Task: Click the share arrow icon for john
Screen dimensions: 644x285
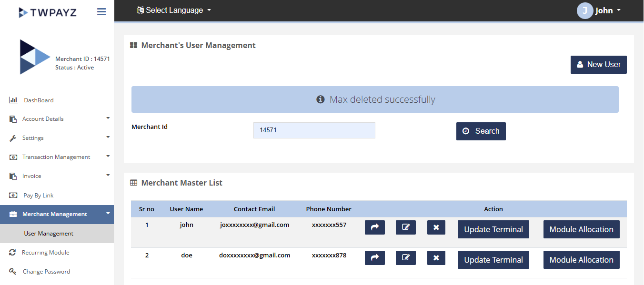Action: coord(374,227)
